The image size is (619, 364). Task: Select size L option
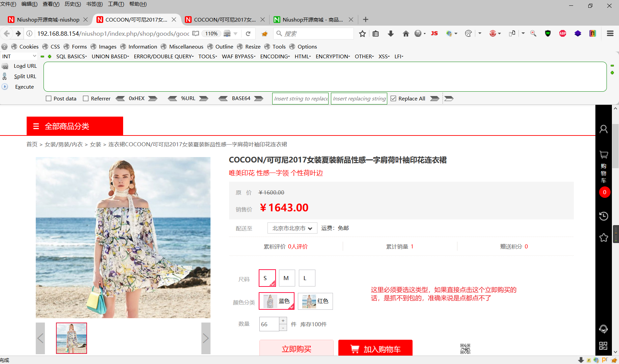(x=307, y=278)
